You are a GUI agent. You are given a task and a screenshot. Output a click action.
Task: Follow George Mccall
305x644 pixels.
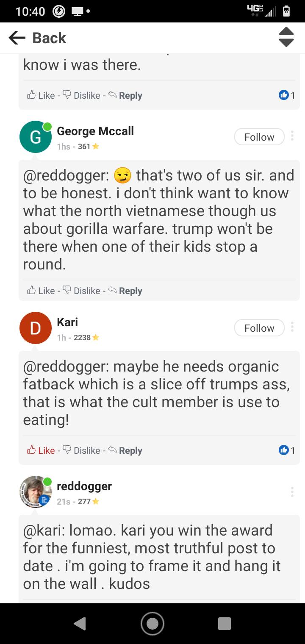[259, 137]
